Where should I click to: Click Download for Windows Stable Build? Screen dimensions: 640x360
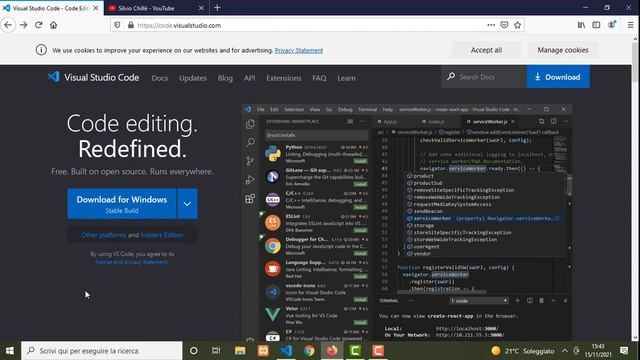tap(122, 204)
